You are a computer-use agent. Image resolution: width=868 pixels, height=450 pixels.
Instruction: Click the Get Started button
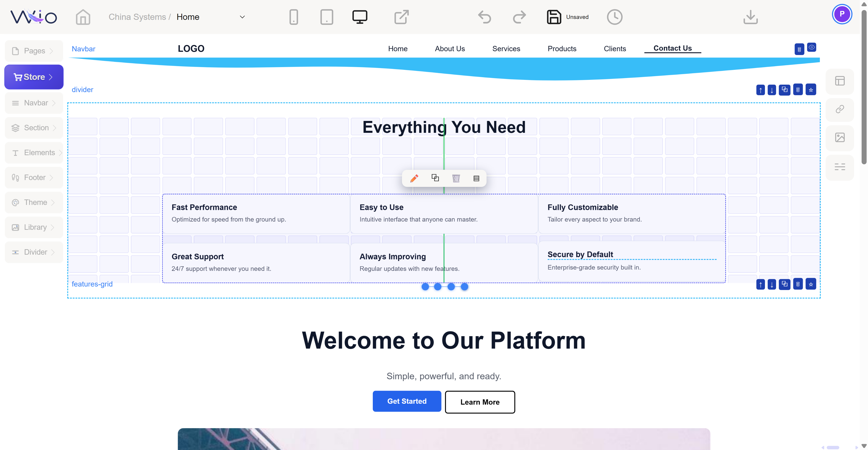click(407, 401)
